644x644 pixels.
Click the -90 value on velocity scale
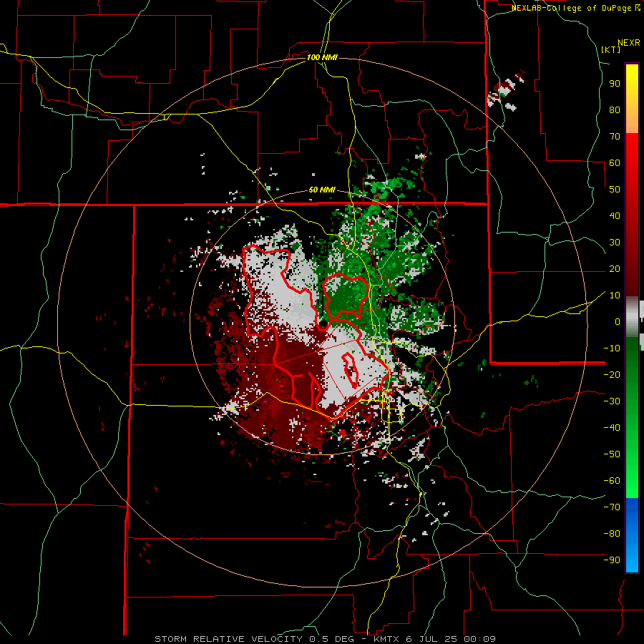612,560
